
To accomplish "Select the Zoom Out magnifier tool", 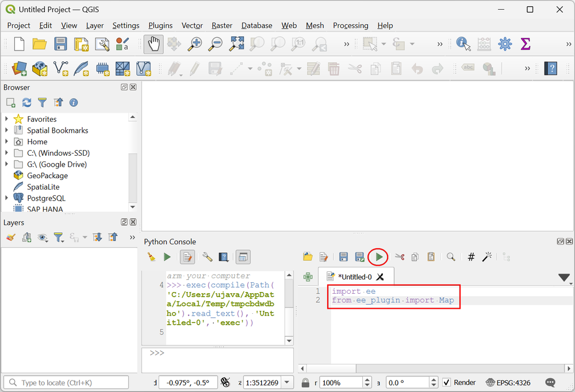I will [215, 44].
